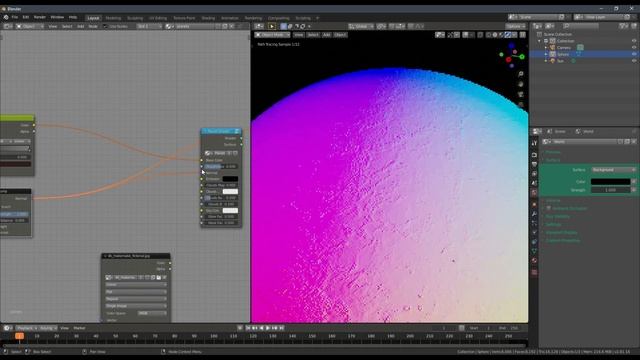Hide the Sun using its eye icon
640x360 pixels.
coord(634,60)
